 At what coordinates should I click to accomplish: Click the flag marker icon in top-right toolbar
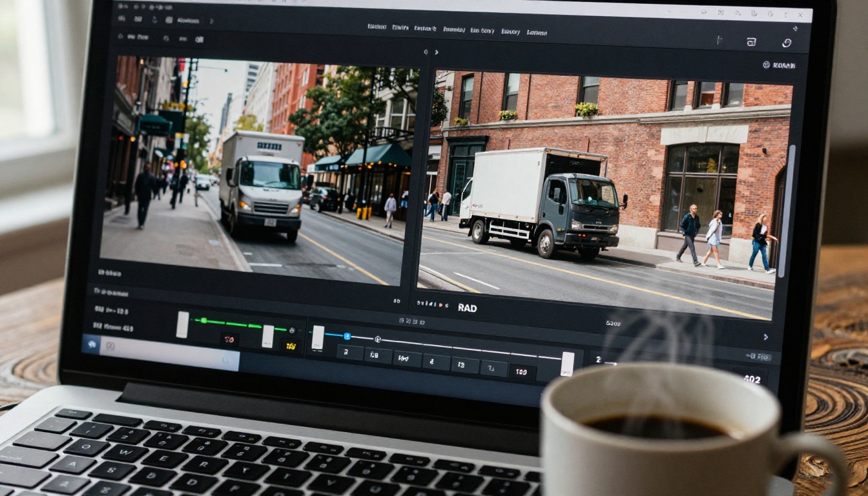[x=719, y=40]
